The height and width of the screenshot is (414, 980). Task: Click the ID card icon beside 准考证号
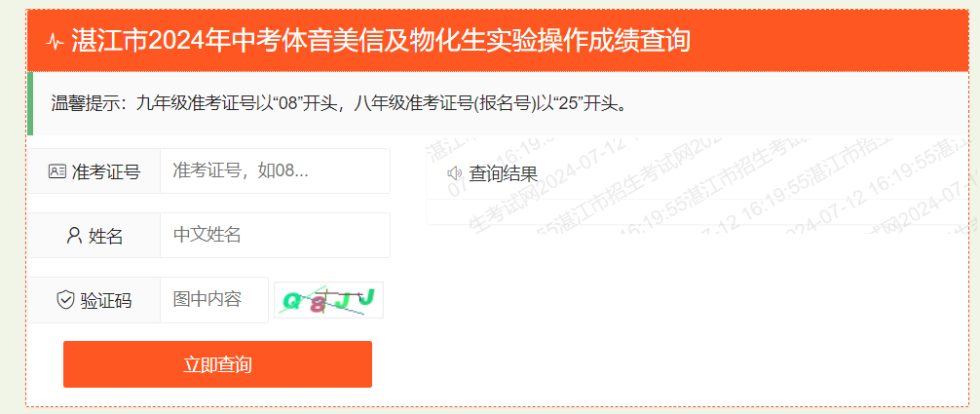pyautogui.click(x=57, y=171)
